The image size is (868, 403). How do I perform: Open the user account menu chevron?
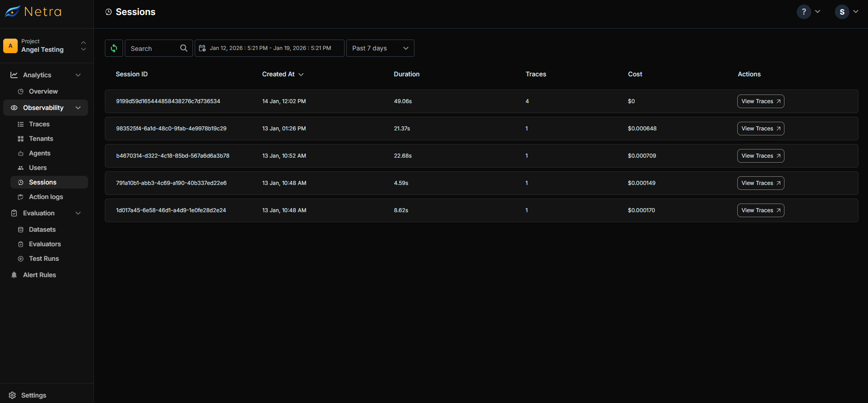coord(856,12)
